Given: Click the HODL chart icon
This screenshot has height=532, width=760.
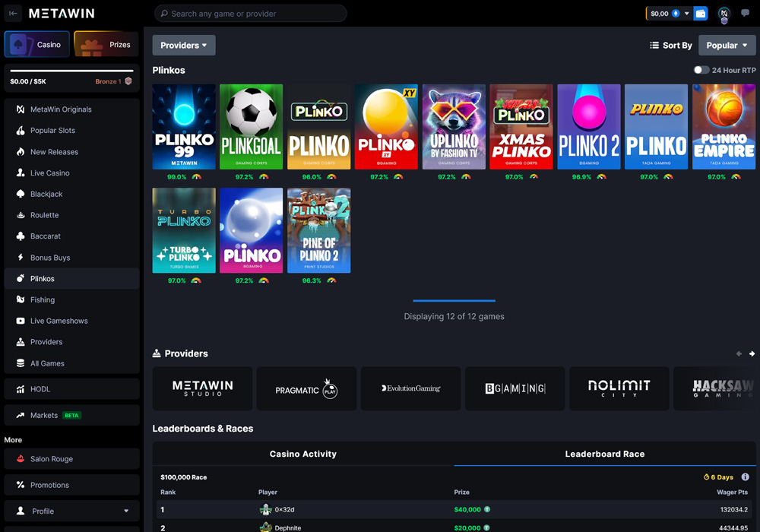Looking at the screenshot, I should point(21,389).
